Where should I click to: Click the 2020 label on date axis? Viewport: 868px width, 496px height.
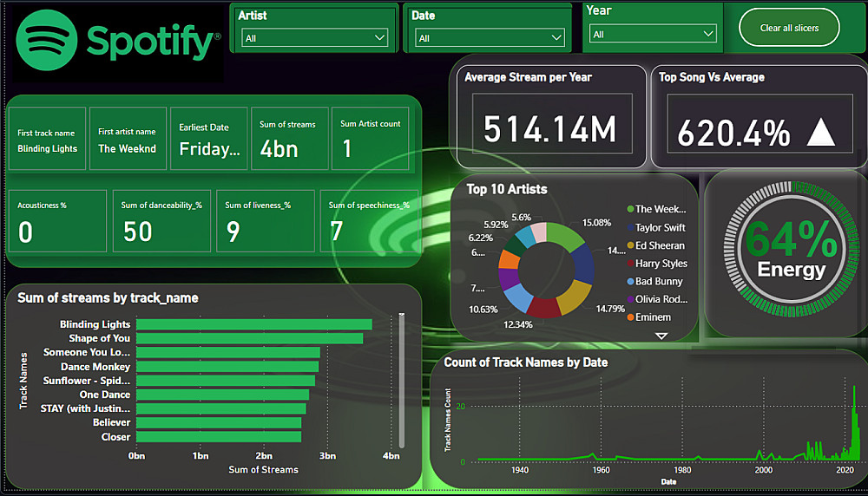[845, 470]
